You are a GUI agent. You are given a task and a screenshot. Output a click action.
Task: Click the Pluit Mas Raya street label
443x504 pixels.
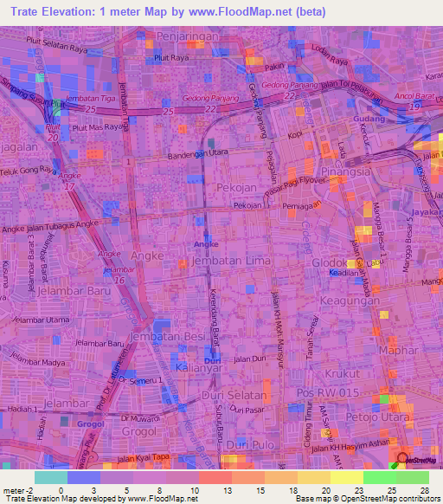(x=97, y=127)
